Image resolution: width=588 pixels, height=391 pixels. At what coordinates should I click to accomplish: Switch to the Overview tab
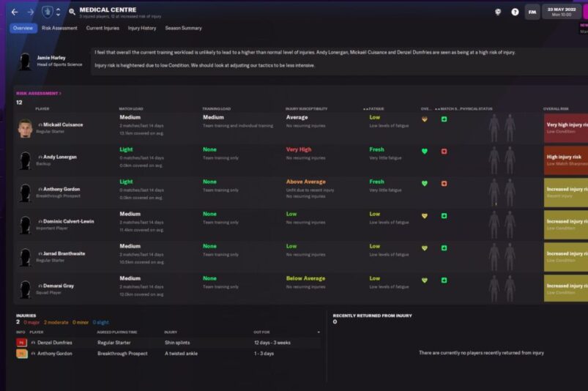(23, 28)
